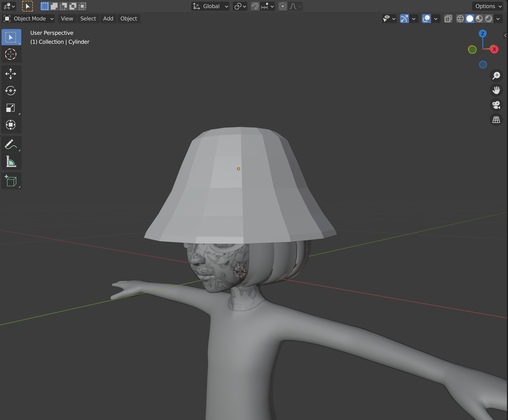Choose the Move tool

[11, 74]
